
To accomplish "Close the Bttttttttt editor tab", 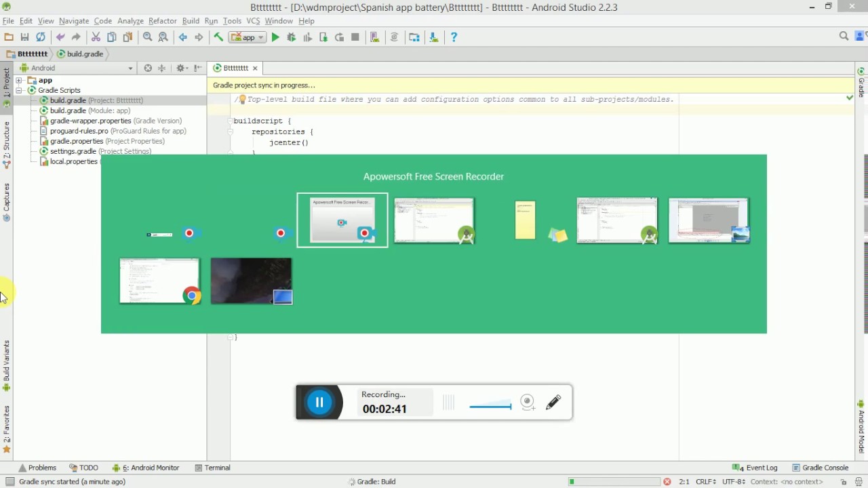I will click(255, 68).
